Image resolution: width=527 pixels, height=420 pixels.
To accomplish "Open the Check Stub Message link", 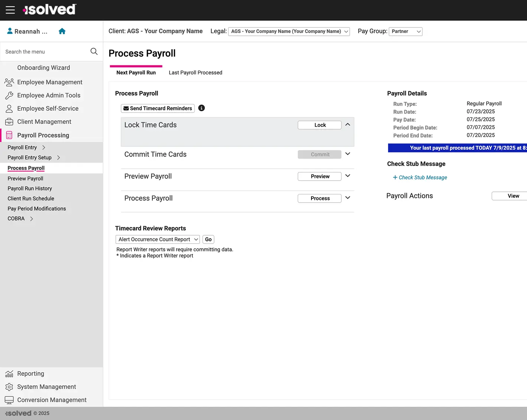I will coord(420,177).
